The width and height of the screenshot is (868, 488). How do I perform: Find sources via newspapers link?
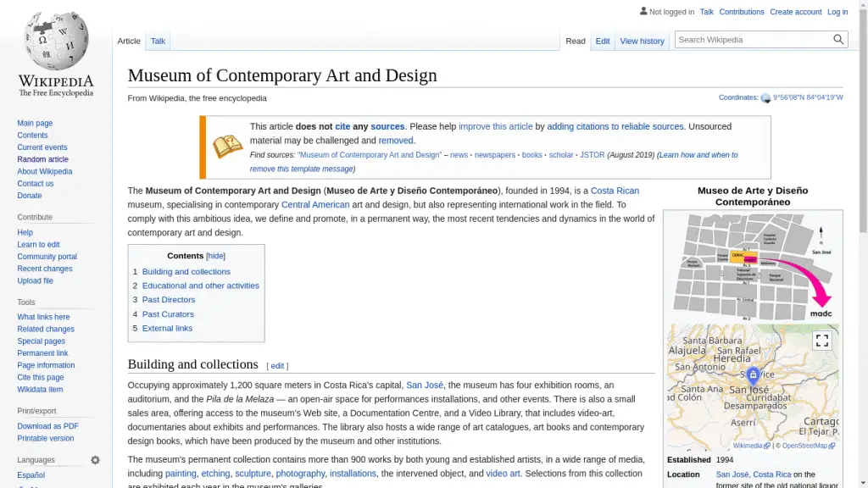[494, 155]
